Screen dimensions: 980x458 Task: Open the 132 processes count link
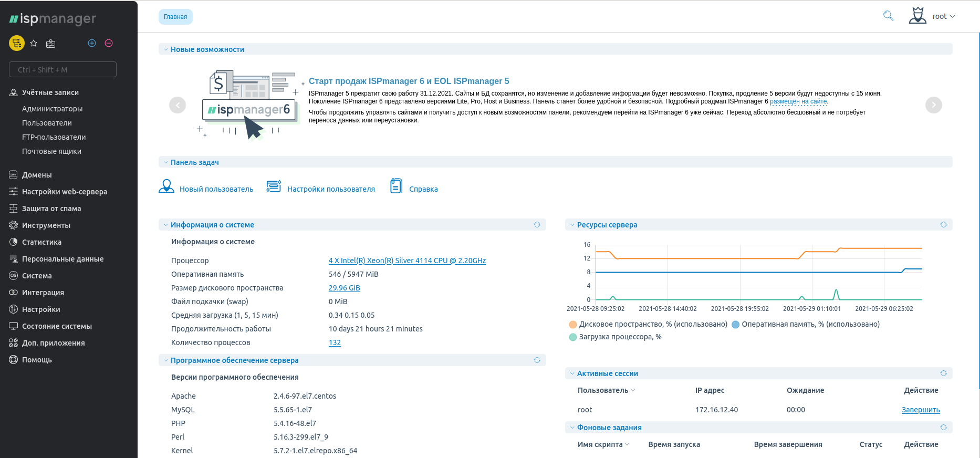click(335, 342)
